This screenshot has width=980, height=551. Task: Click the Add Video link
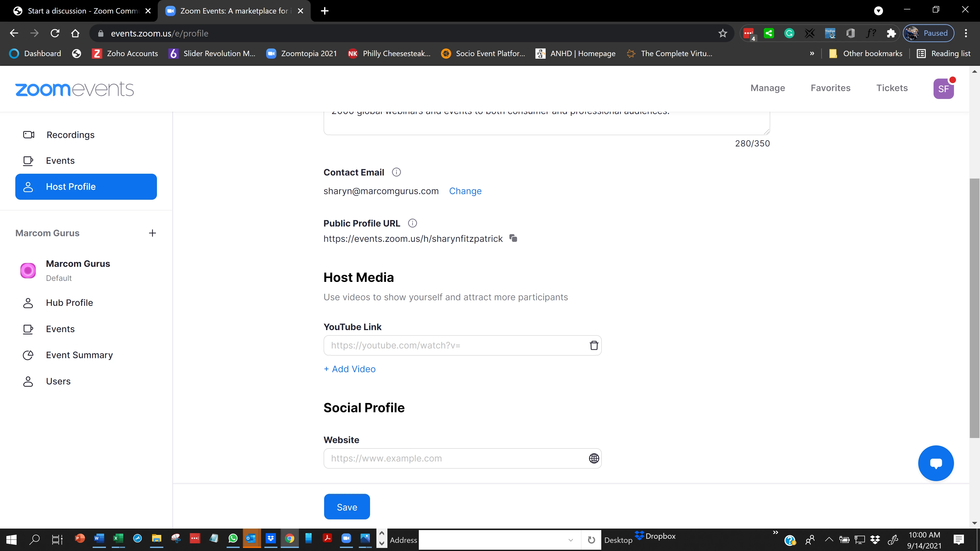click(350, 369)
